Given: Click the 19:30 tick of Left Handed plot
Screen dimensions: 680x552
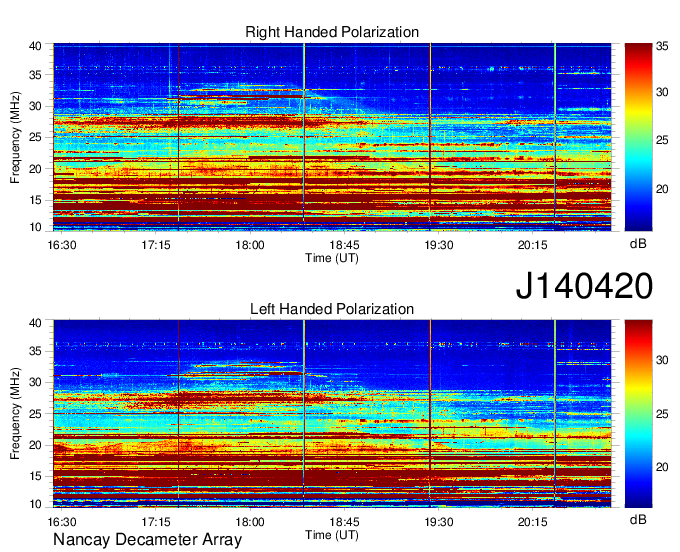Looking at the screenshot, I should click(x=438, y=522).
